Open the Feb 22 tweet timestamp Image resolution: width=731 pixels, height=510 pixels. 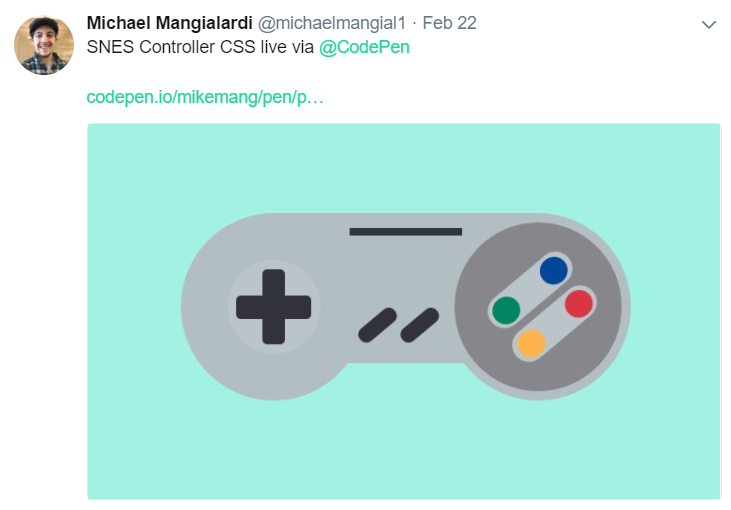[x=451, y=23]
